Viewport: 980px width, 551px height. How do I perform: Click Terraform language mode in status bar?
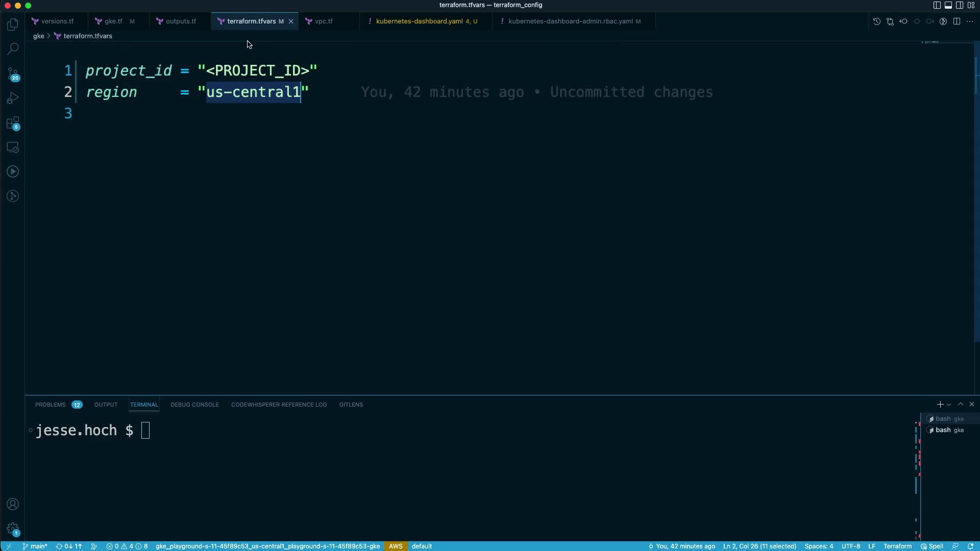[x=897, y=546]
